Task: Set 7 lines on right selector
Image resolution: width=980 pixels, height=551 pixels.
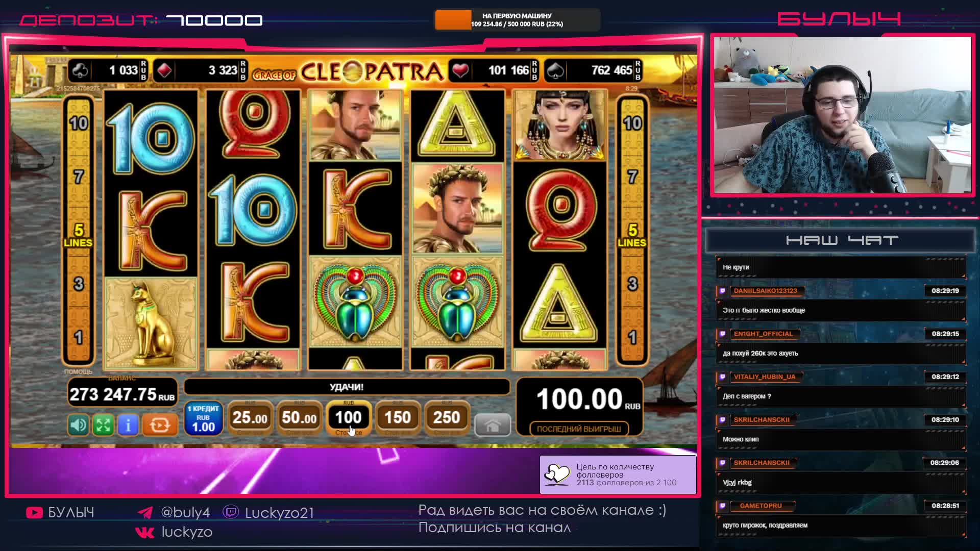Action: pyautogui.click(x=632, y=177)
